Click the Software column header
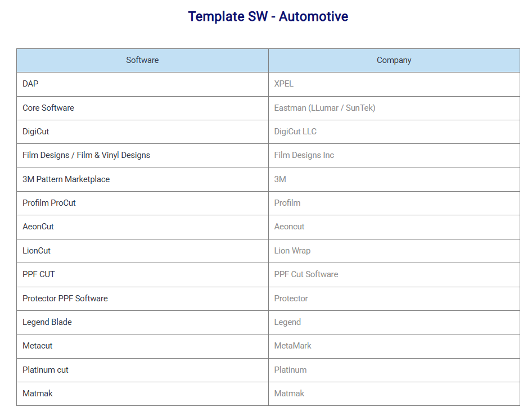Image resolution: width=532 pixels, height=416 pixels. point(142,60)
